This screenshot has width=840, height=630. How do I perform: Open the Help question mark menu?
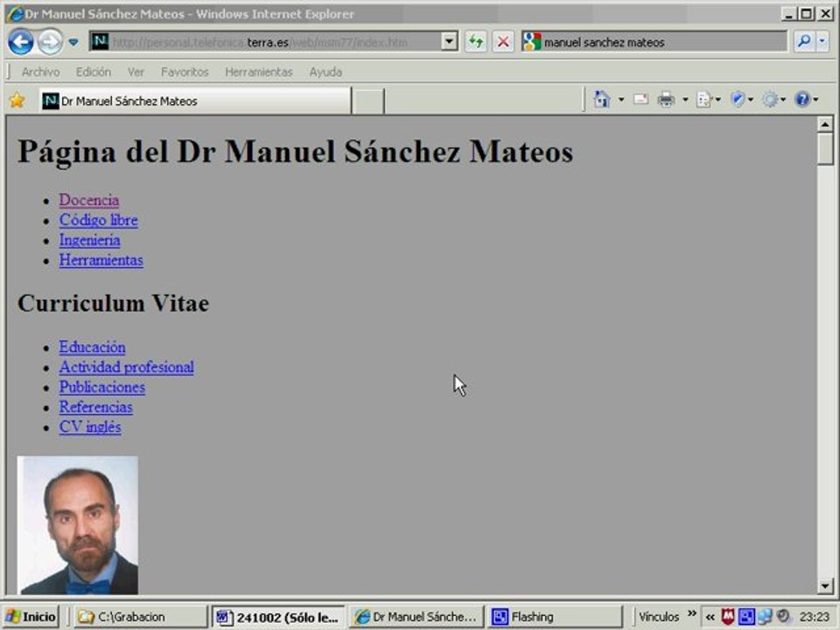tap(806, 100)
